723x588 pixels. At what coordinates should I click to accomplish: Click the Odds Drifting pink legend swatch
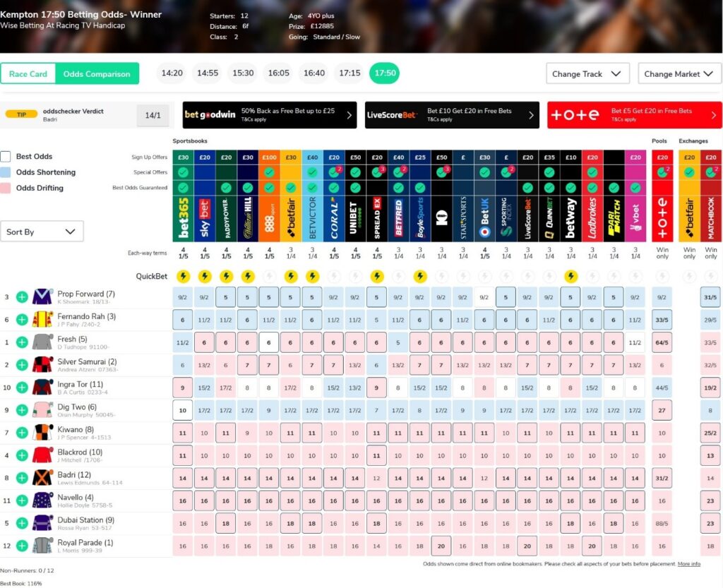pos(6,188)
